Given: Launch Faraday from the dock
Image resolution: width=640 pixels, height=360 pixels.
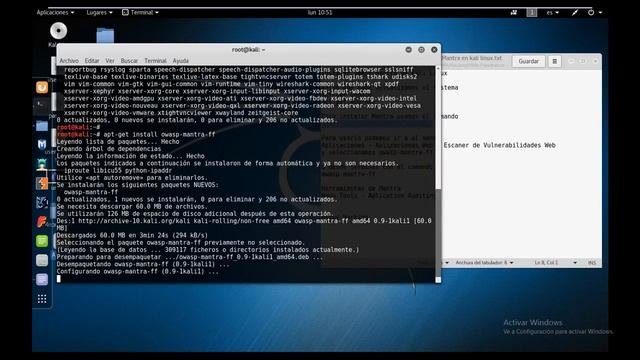Looking at the screenshot, I should [42, 222].
